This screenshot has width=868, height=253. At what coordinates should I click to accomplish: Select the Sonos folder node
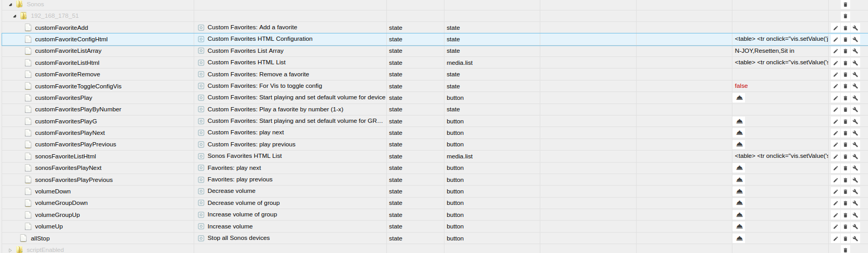coord(35,4)
